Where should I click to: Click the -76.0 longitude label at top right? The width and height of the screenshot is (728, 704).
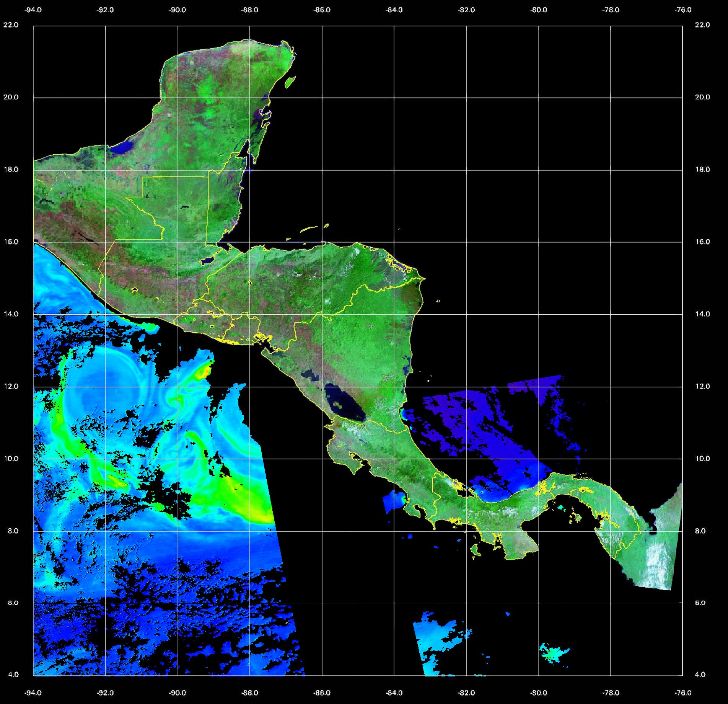tap(683, 10)
